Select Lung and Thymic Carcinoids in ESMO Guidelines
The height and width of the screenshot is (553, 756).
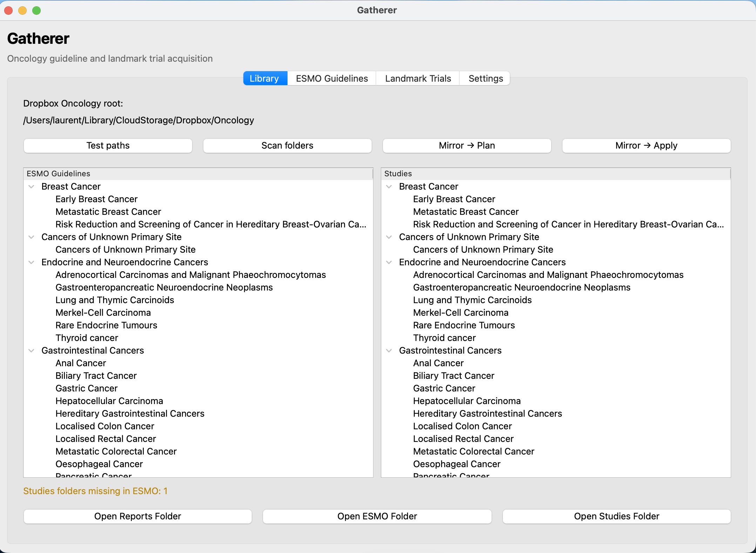point(198,300)
